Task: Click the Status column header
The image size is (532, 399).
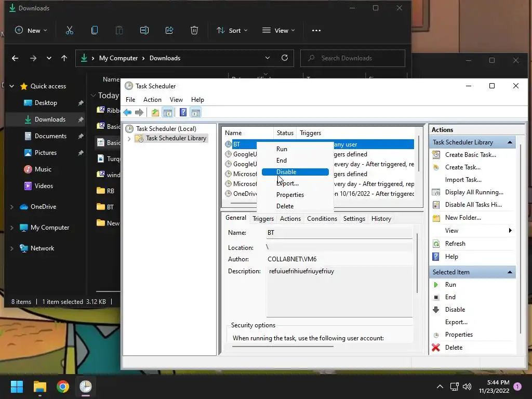Action: coord(285,133)
